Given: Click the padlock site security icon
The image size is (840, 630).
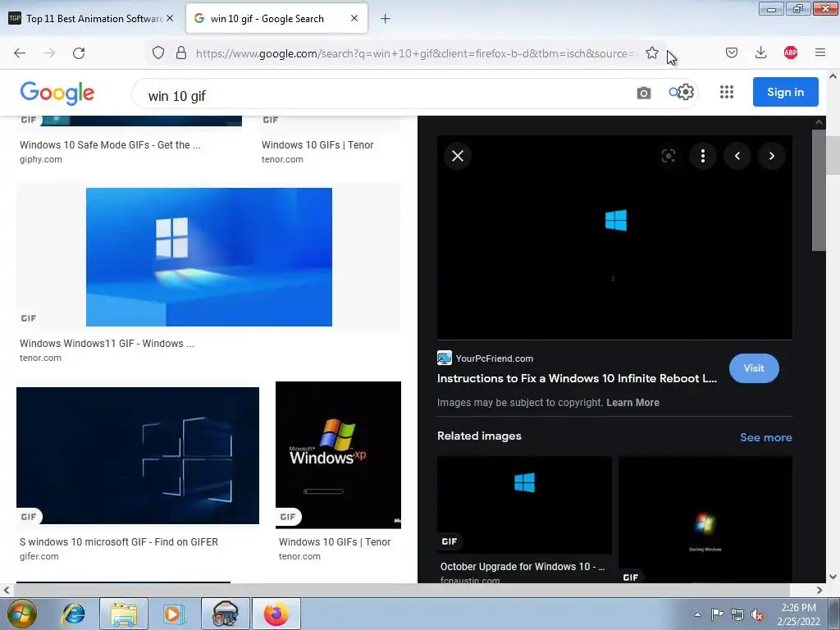Looking at the screenshot, I should [181, 53].
